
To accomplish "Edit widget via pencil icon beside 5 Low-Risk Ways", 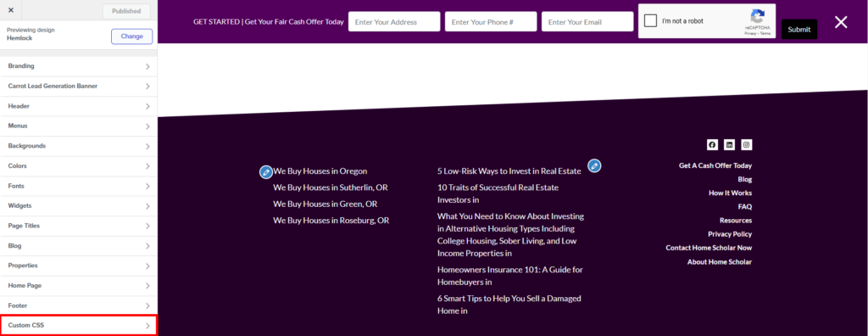I will (594, 165).
